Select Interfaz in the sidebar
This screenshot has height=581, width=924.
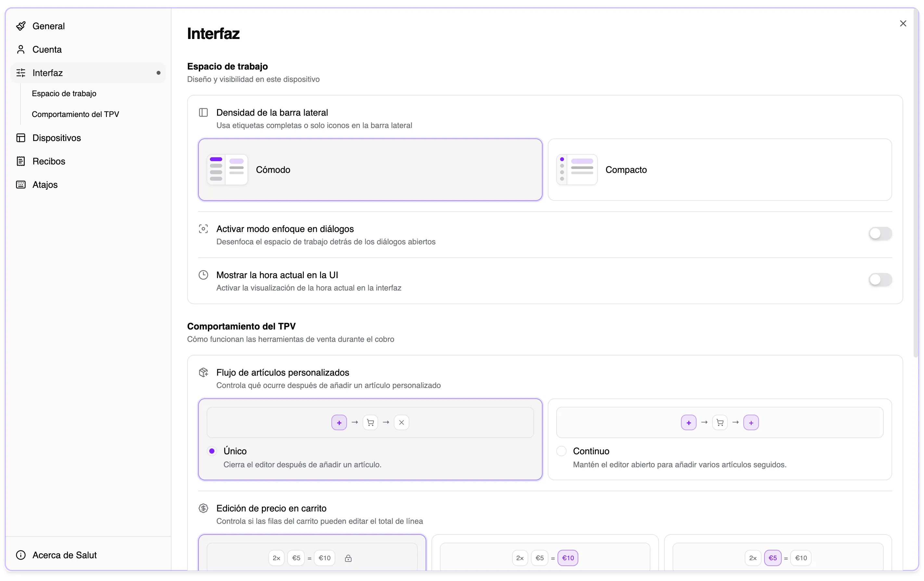pyautogui.click(x=88, y=73)
